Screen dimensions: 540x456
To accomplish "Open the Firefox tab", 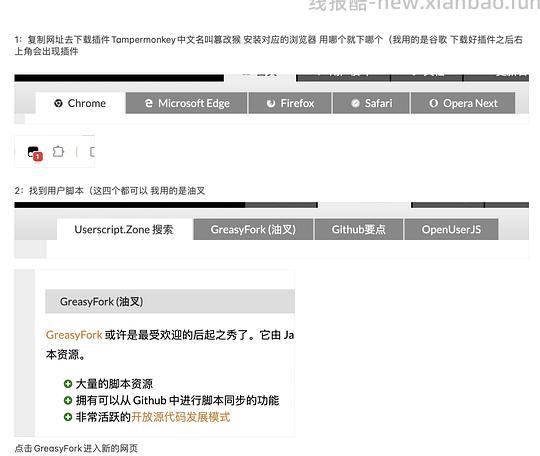I will [290, 103].
